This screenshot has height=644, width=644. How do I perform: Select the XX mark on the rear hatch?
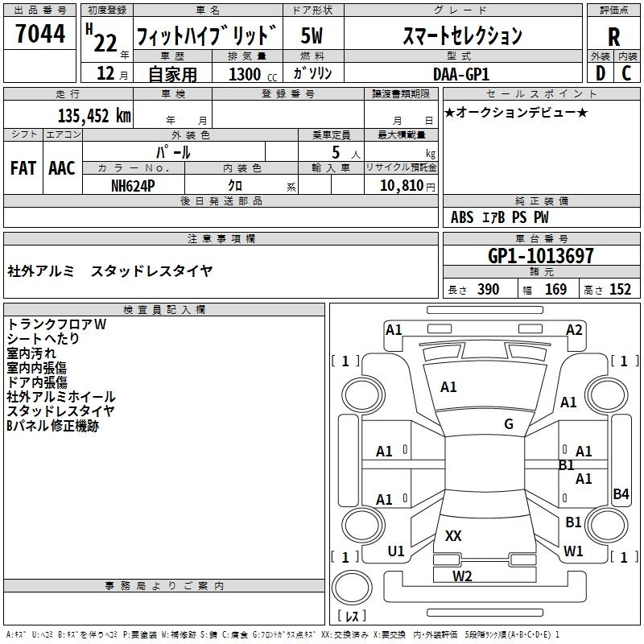[453, 535]
